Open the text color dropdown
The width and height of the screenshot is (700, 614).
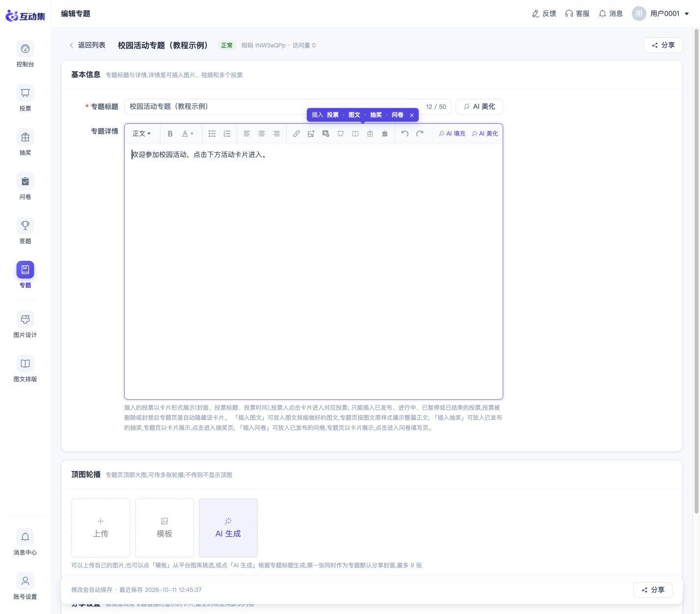(x=188, y=134)
